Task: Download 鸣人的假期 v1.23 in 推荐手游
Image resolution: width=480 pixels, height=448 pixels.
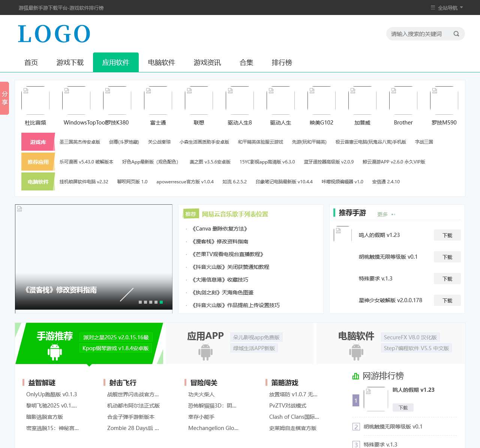Action: coord(447,235)
